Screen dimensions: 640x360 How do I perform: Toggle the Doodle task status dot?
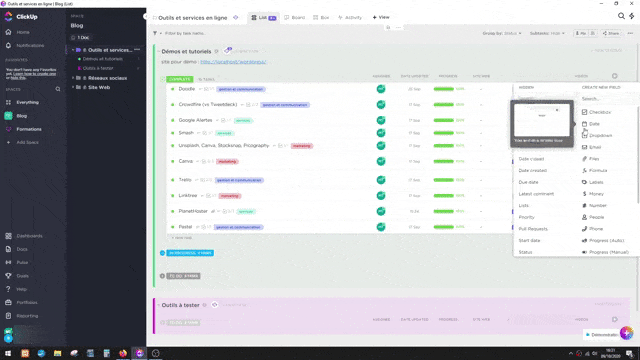coord(173,89)
